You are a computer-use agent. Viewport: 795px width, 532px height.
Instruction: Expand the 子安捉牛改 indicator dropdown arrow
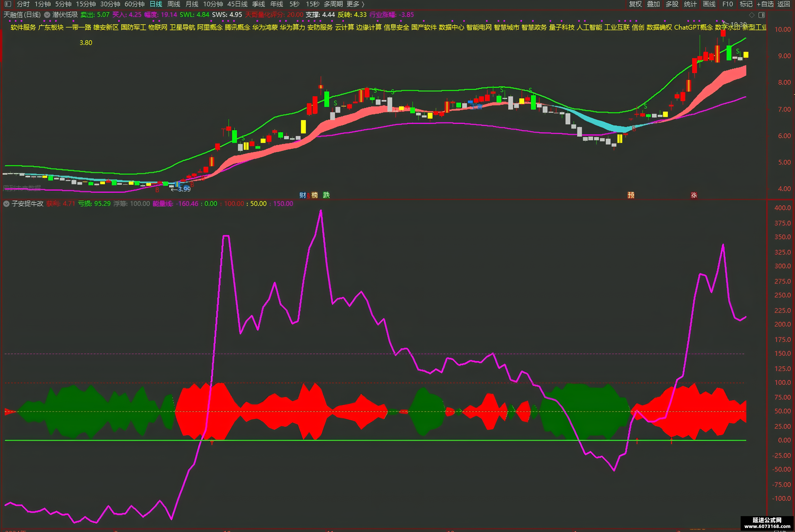(x=6, y=204)
